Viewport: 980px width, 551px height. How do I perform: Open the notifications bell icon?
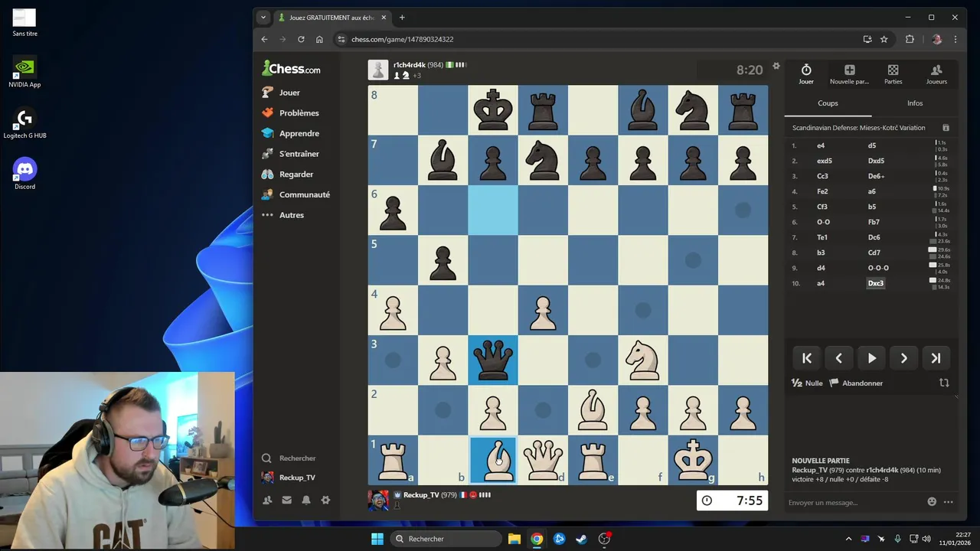click(x=306, y=500)
